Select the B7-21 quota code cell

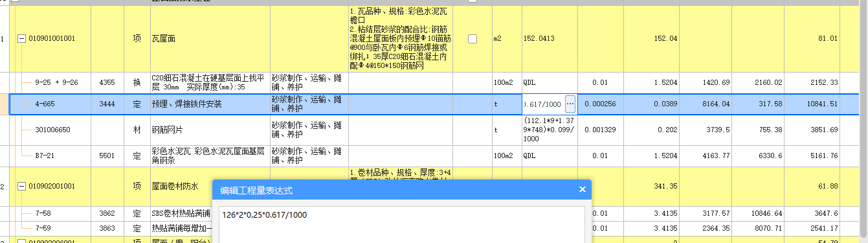tap(45, 156)
